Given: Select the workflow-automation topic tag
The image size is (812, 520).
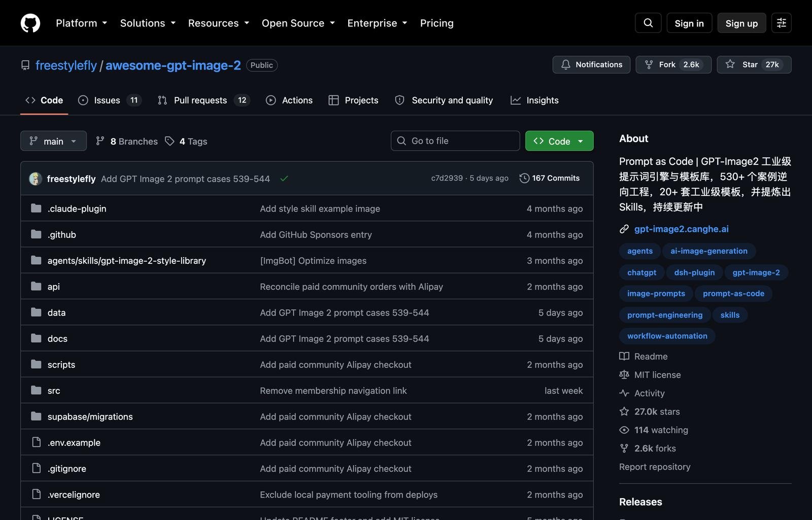Looking at the screenshot, I should coord(667,336).
